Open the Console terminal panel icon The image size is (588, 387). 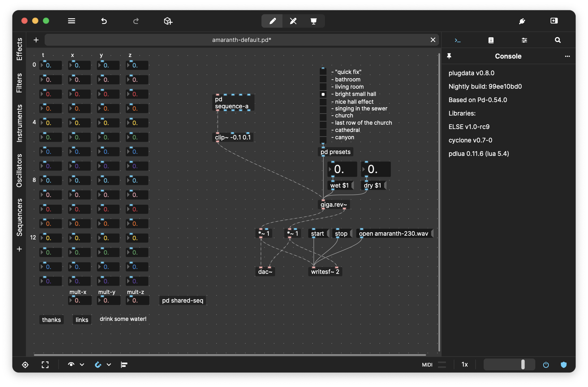point(458,40)
